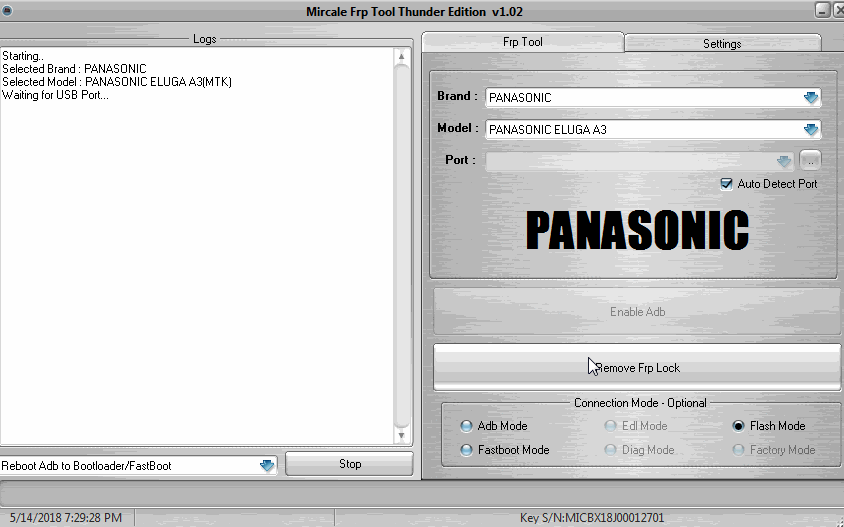Click the logs scrollbar up arrow
This screenshot has height=527, width=844.
[x=402, y=57]
